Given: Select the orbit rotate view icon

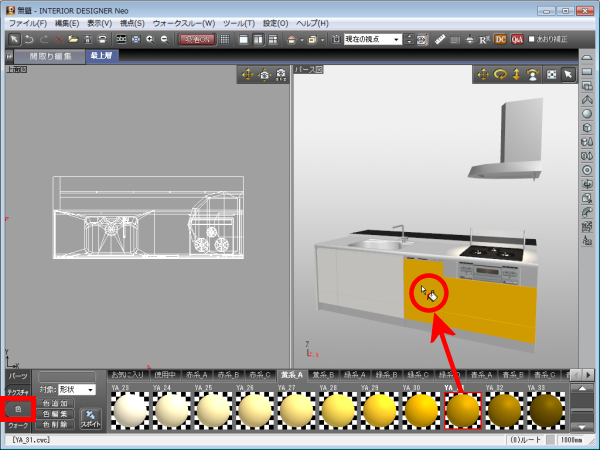Looking at the screenshot, I should tap(501, 74).
